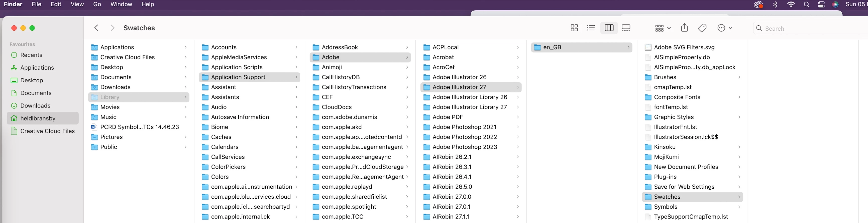Open the View menu
The image size is (868, 223).
(x=77, y=4)
